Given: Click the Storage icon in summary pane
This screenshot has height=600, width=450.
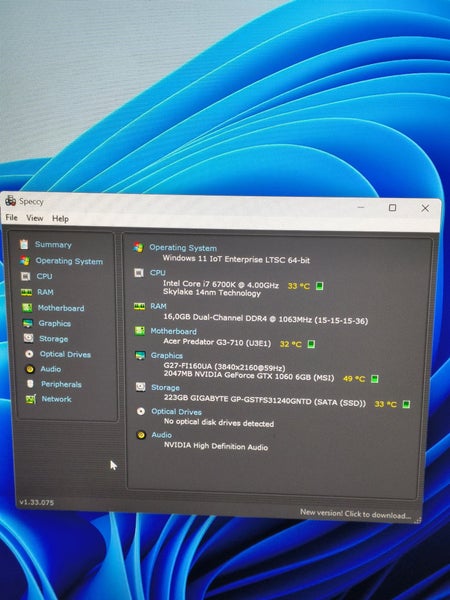Looking at the screenshot, I should click(x=140, y=387).
